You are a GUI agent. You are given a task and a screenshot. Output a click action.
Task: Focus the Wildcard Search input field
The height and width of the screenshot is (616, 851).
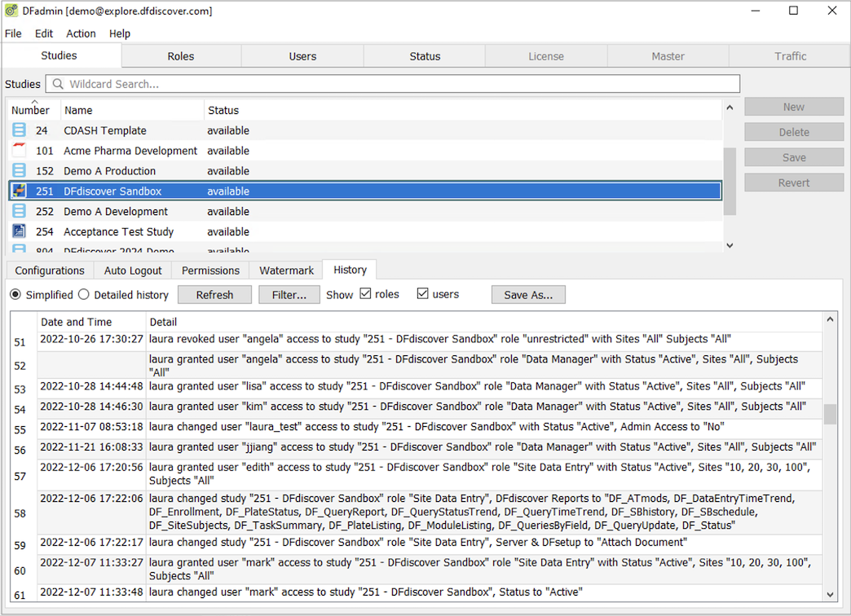pos(393,84)
